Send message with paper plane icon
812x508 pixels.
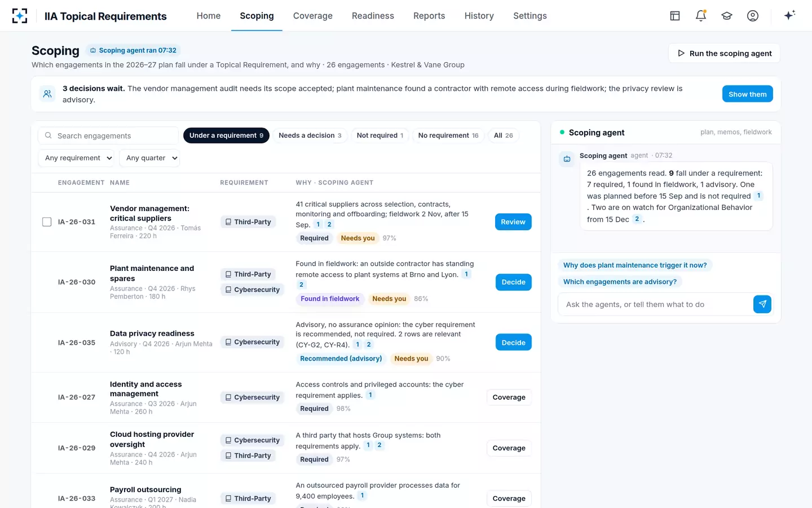762,304
